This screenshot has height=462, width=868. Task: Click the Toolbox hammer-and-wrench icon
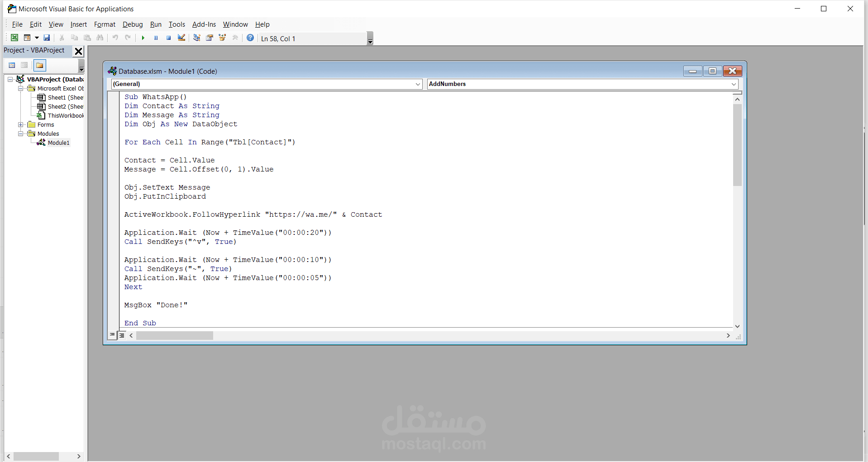(235, 38)
